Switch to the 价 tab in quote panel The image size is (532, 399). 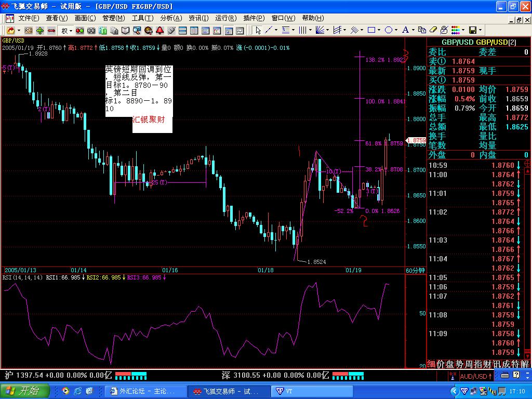[x=441, y=364]
